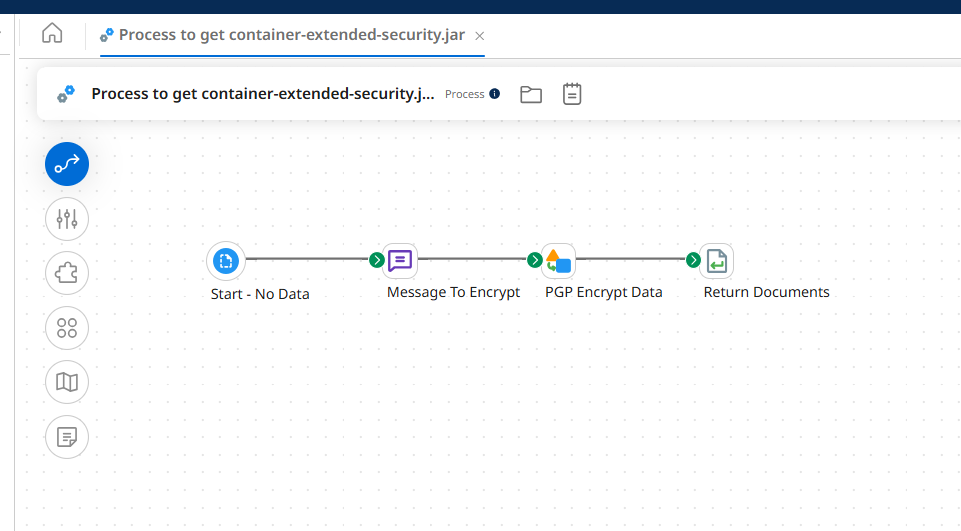Image resolution: width=961 pixels, height=531 pixels.
Task: Select the Message To Encrypt shape
Action: 400,261
